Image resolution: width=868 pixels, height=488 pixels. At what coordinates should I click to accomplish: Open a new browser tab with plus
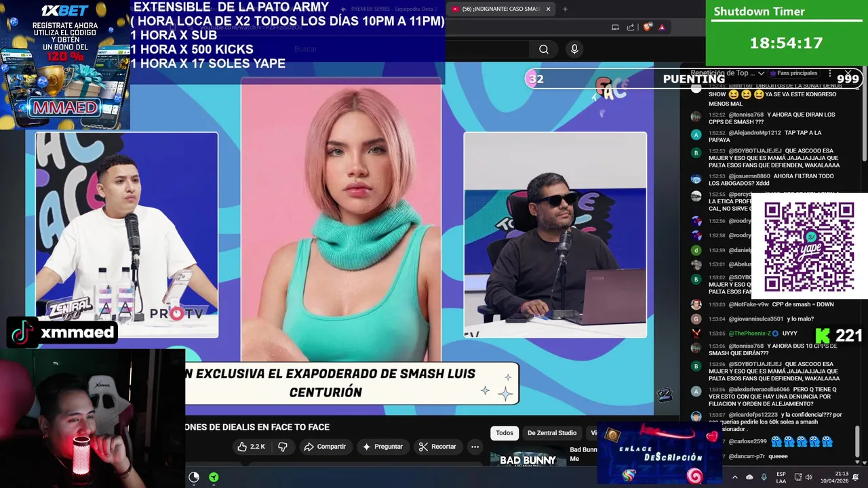tap(565, 9)
